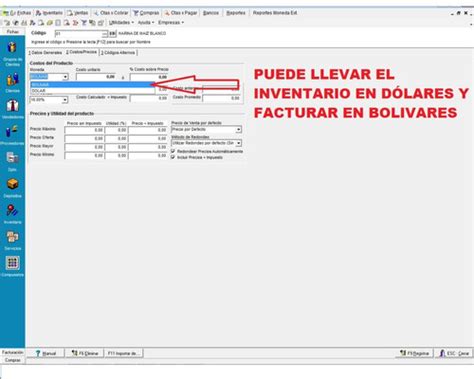Click the F5 Eliminar button
This screenshot has width=474, height=379.
(85, 353)
